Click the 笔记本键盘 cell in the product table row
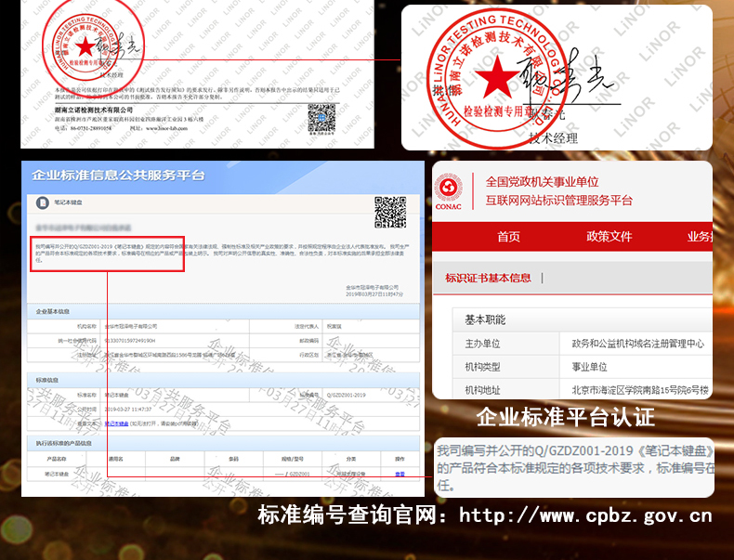734x560 pixels. click(x=57, y=474)
